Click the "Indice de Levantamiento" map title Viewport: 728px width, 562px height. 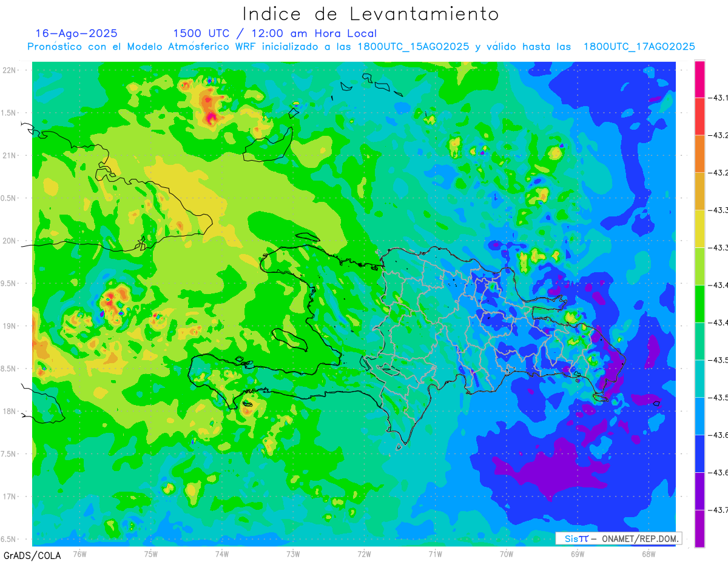point(371,14)
